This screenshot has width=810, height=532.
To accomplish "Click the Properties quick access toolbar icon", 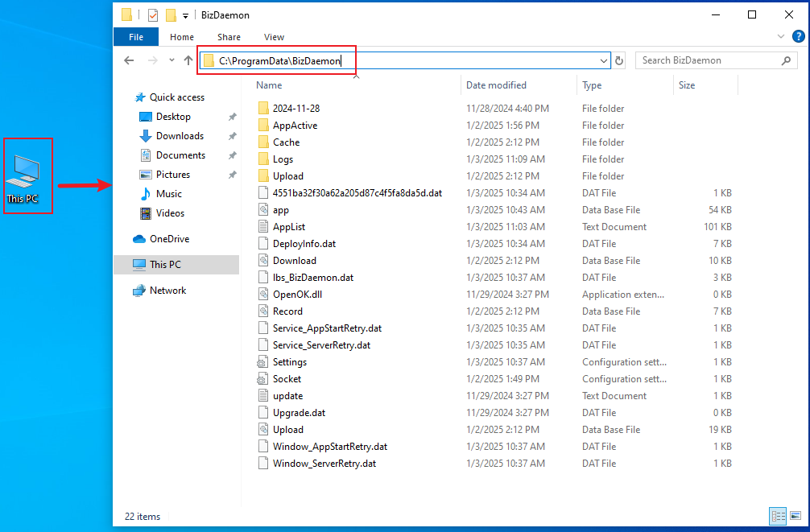I will pos(152,15).
